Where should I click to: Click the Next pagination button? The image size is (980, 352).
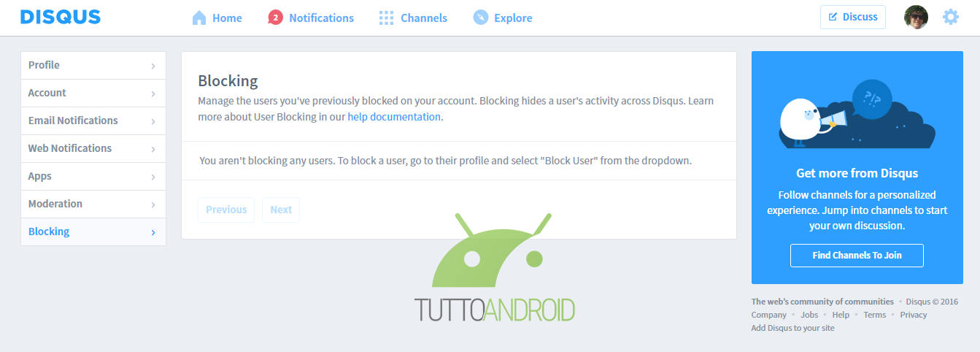pyautogui.click(x=281, y=210)
